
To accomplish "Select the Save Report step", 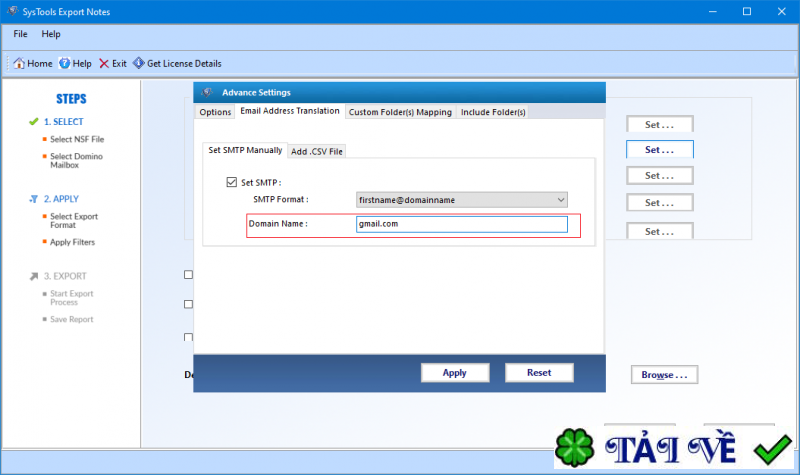I will (x=71, y=319).
